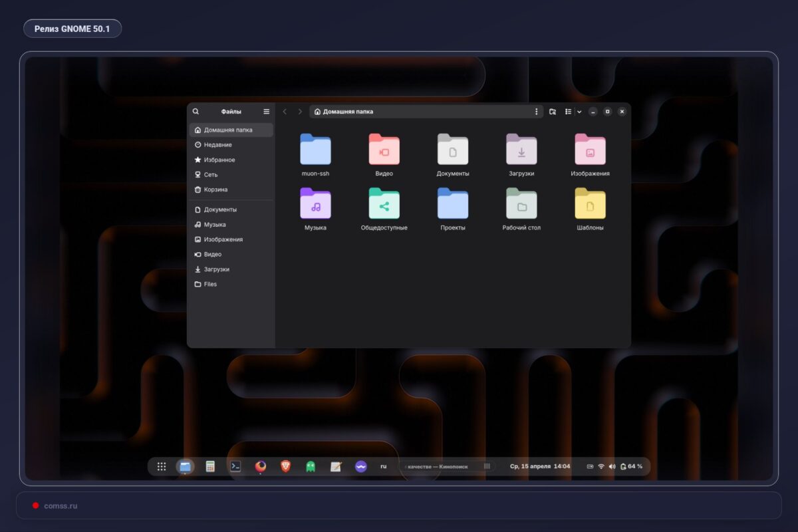The height and width of the screenshot is (532, 798).
Task: Adjust volume via the speaker icon
Action: [612, 466]
